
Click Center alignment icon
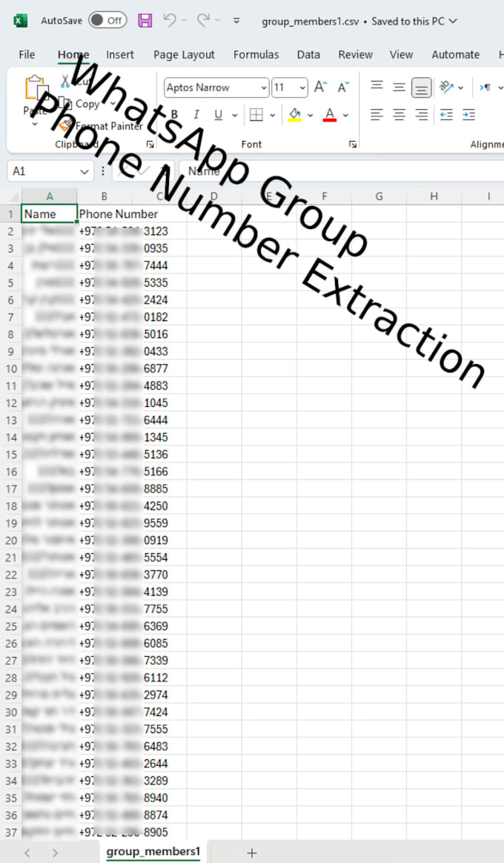click(399, 114)
